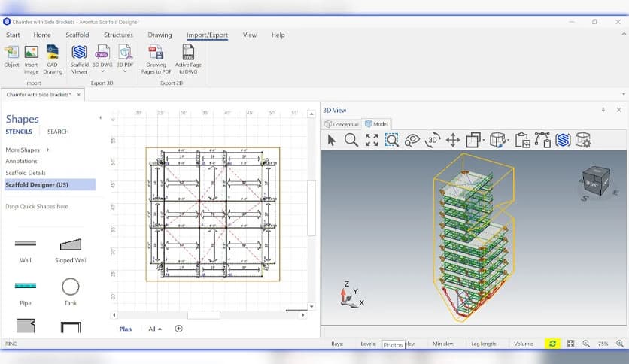Activate the 3D orbit tool

(433, 141)
